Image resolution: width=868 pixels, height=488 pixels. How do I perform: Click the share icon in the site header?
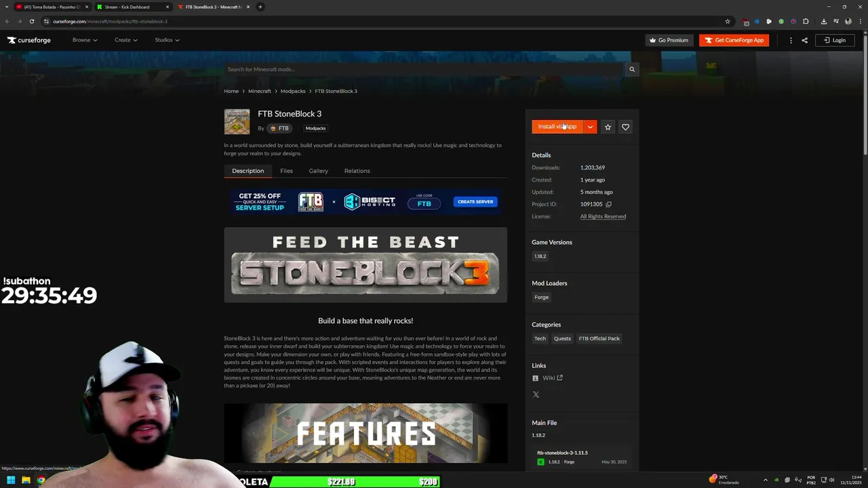(804, 40)
